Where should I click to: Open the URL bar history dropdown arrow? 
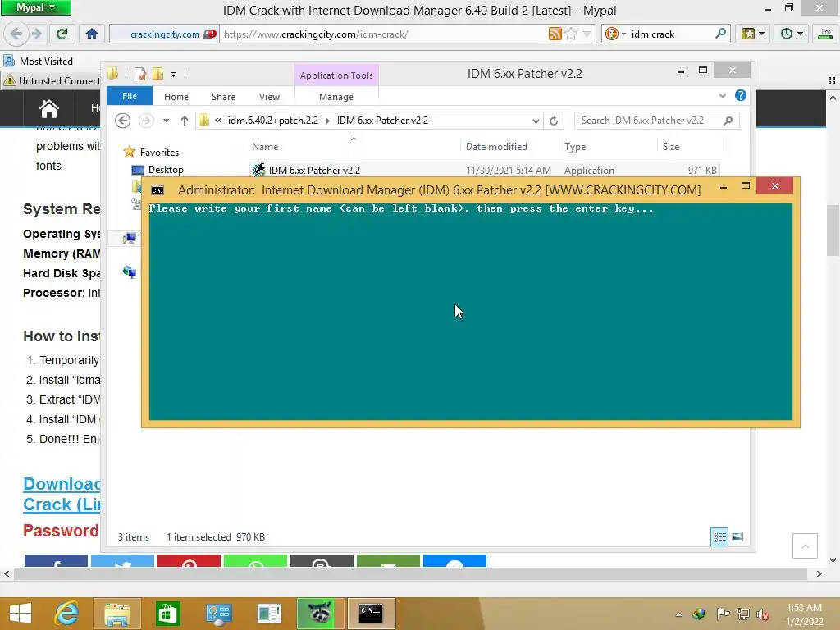[587, 34]
